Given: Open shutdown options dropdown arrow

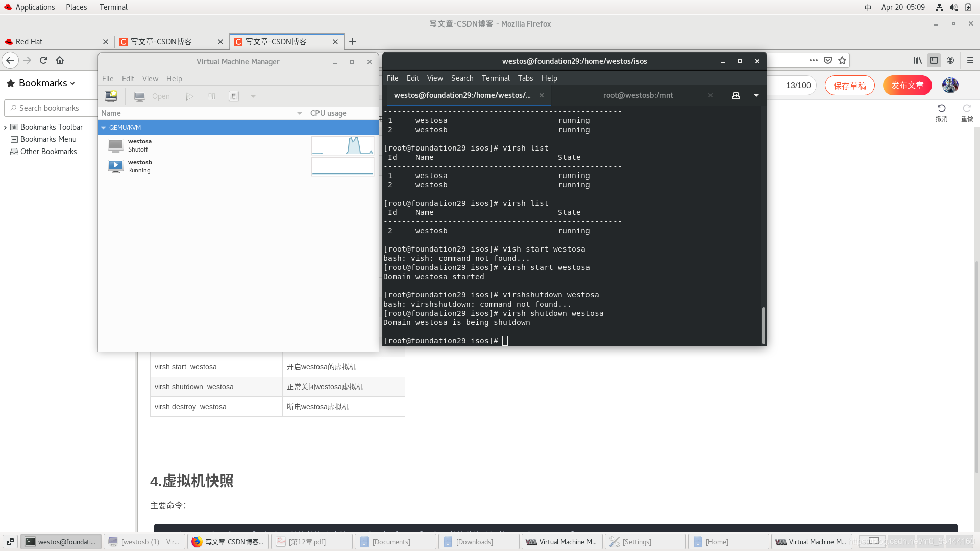Looking at the screenshot, I should (253, 96).
